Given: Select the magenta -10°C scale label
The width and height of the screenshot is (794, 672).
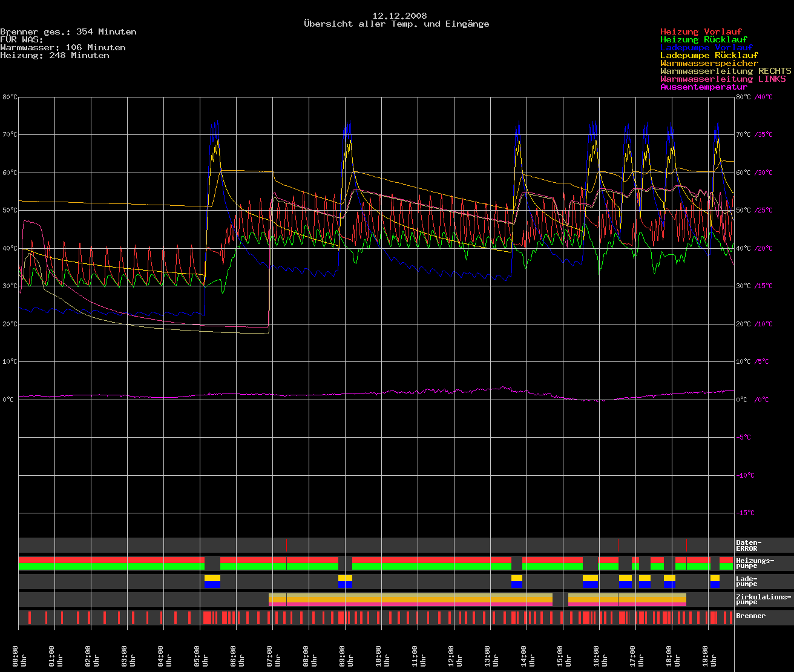Looking at the screenshot, I should click(745, 475).
